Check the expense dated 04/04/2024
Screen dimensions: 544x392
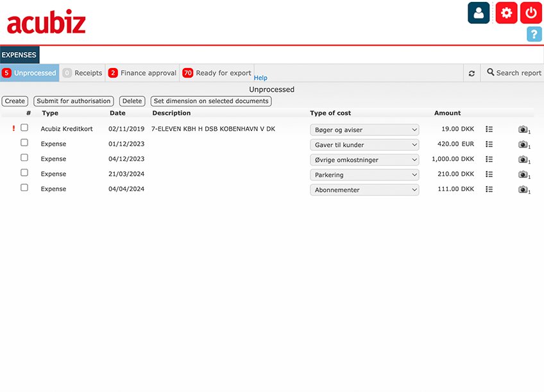[x=24, y=188]
